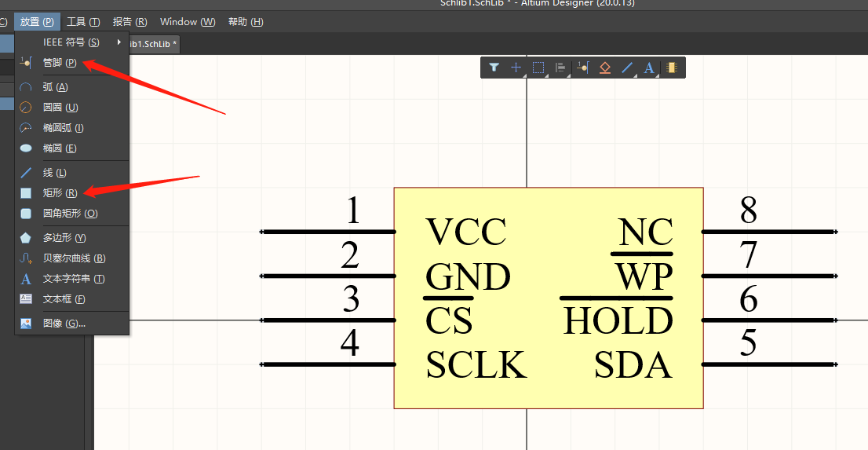Choose 线 (L) line entry

coord(72,173)
